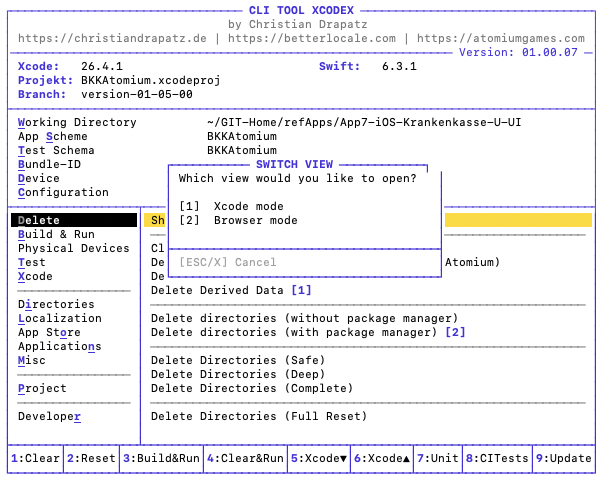The image size is (602, 479).
Task: Click branch name version-01-05-00
Action: 137,94
